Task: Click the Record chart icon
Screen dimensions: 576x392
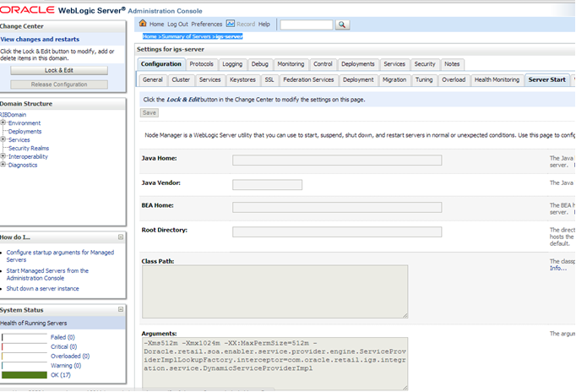Action: [231, 24]
